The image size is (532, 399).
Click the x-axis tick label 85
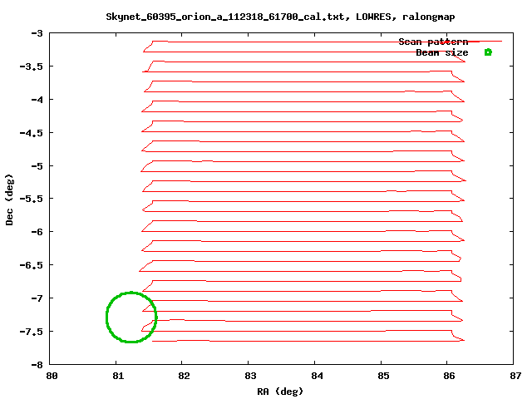[383, 376]
